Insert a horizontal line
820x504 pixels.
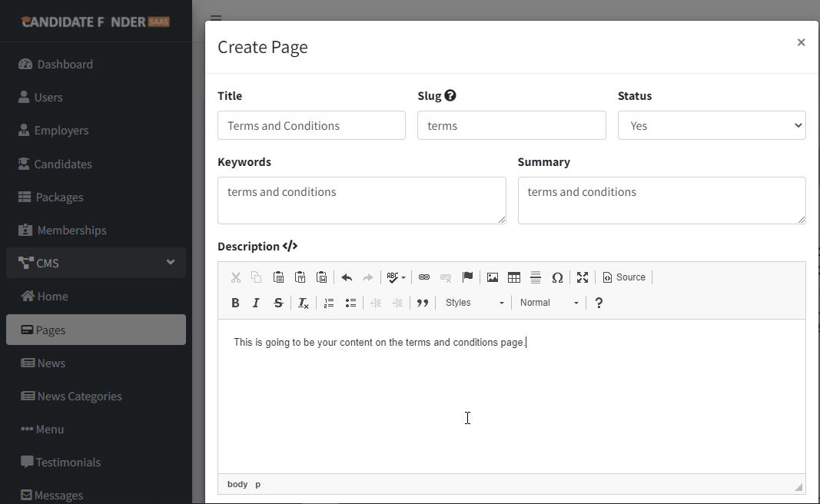[536, 277]
